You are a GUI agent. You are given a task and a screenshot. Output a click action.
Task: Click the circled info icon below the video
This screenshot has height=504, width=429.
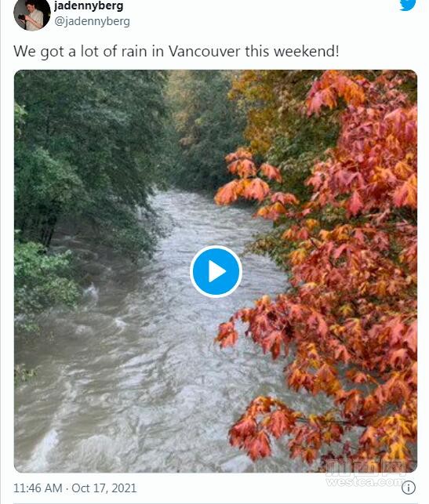(x=409, y=488)
